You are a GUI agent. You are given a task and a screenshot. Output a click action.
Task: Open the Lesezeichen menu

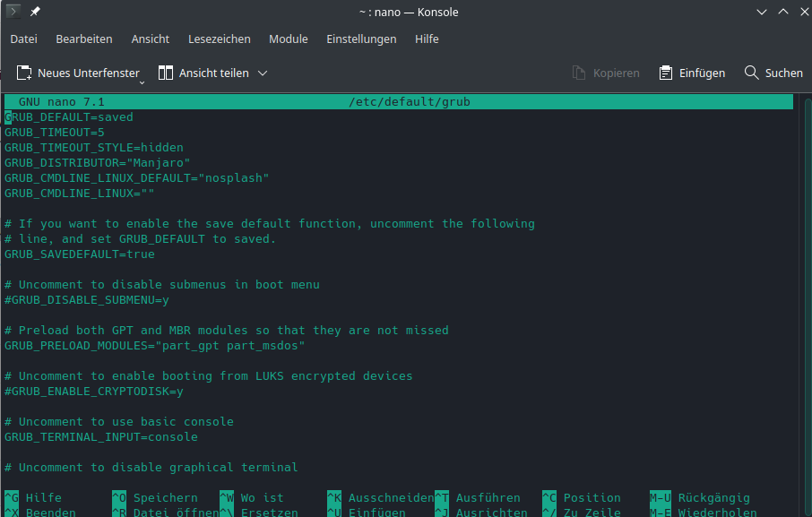coord(219,39)
